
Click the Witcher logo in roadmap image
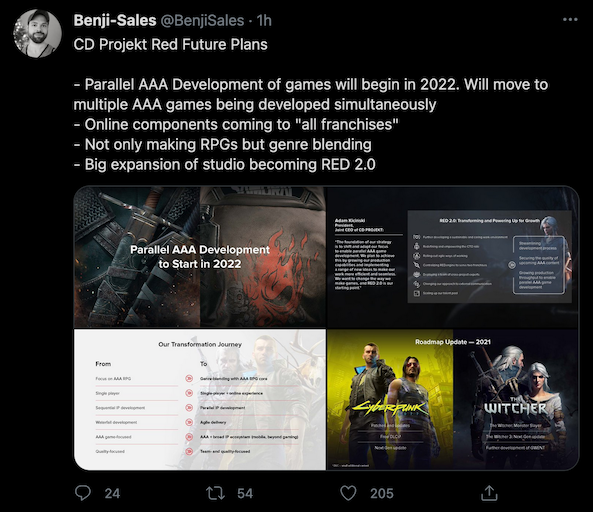[x=515, y=407]
